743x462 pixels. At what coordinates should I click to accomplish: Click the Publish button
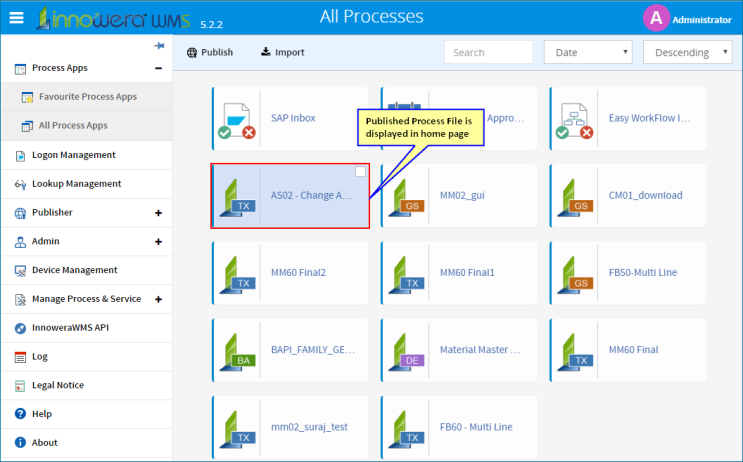(210, 52)
